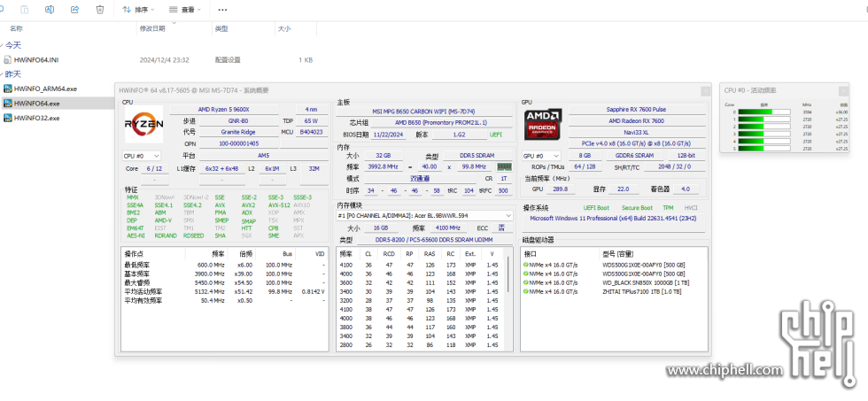The height and width of the screenshot is (401, 868).
Task: Close the CPU #0 活动频率 window
Action: pyautogui.click(x=843, y=90)
